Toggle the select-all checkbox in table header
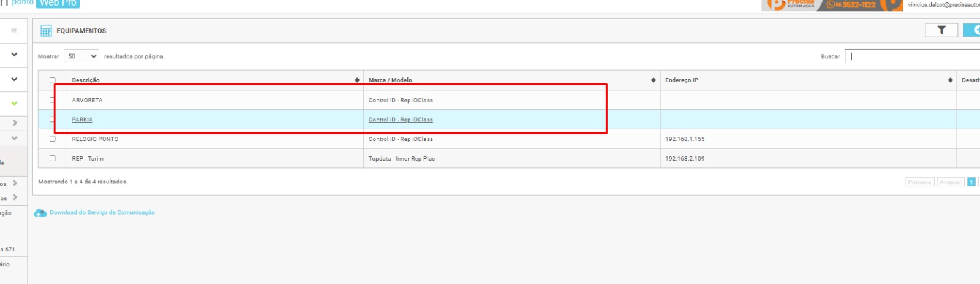 (53, 80)
